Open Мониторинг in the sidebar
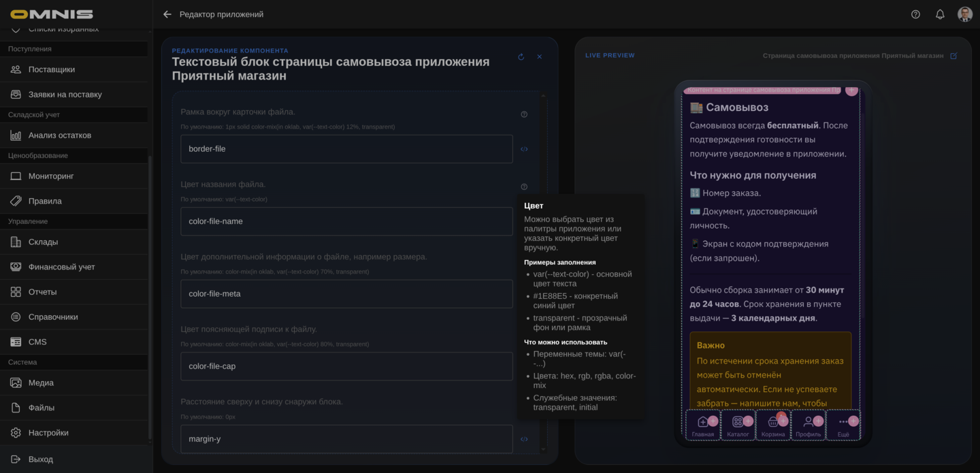 (x=51, y=176)
